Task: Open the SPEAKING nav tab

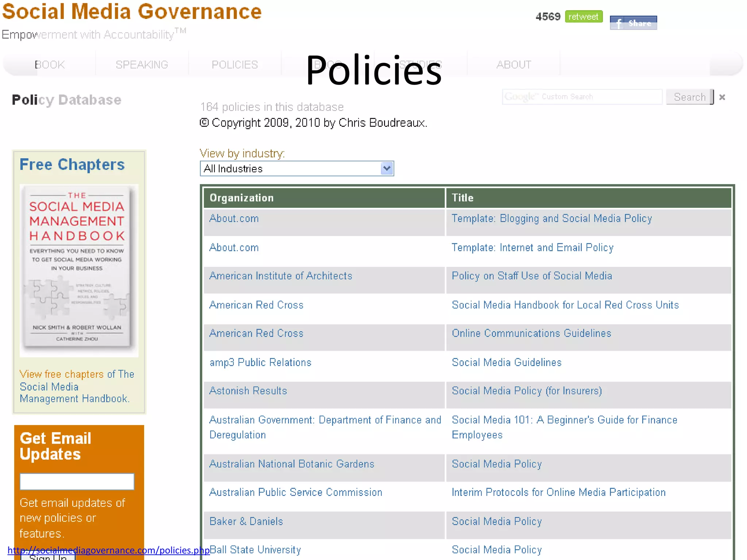Action: point(142,65)
